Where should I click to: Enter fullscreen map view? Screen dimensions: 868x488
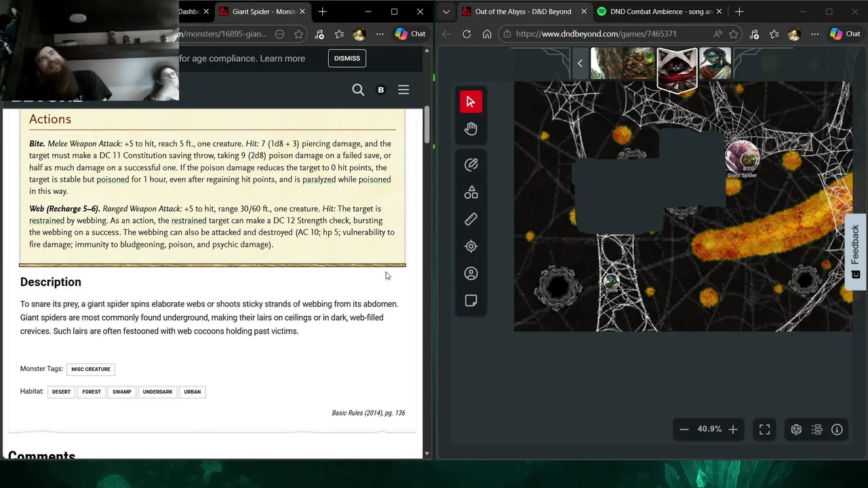point(764,429)
